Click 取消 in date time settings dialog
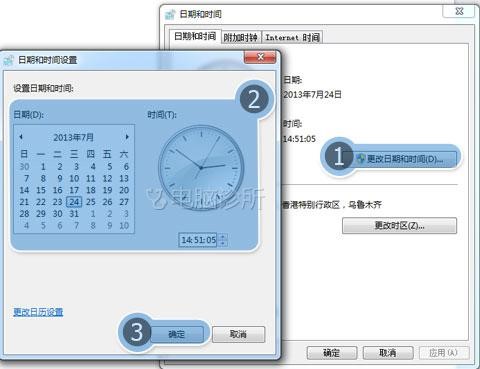This screenshot has height=369, width=480. 238,334
